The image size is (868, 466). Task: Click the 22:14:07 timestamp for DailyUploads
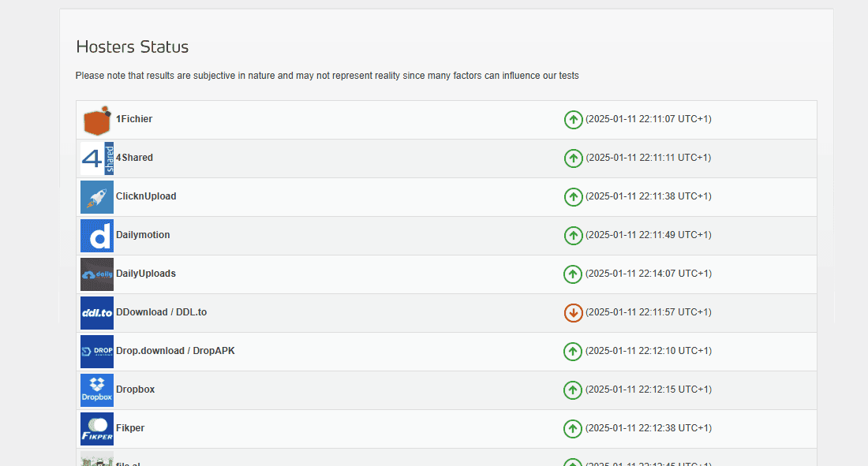tap(649, 274)
